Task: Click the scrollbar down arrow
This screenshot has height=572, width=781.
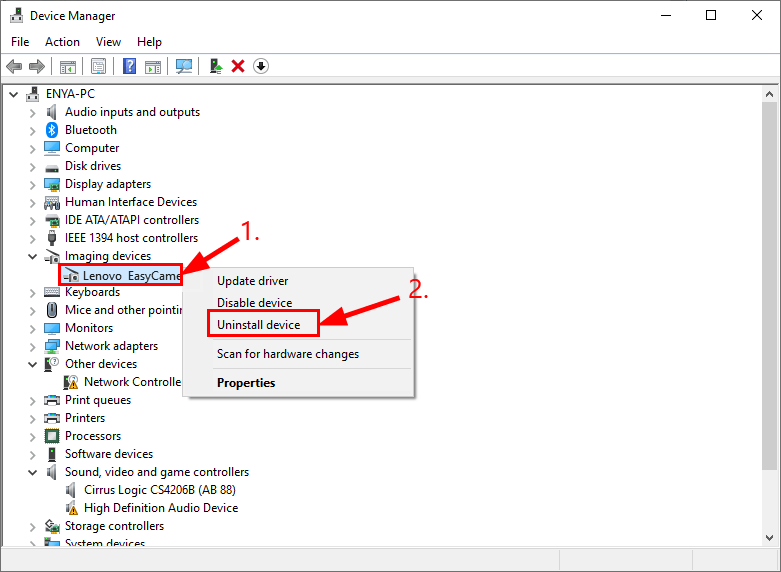Action: point(769,538)
